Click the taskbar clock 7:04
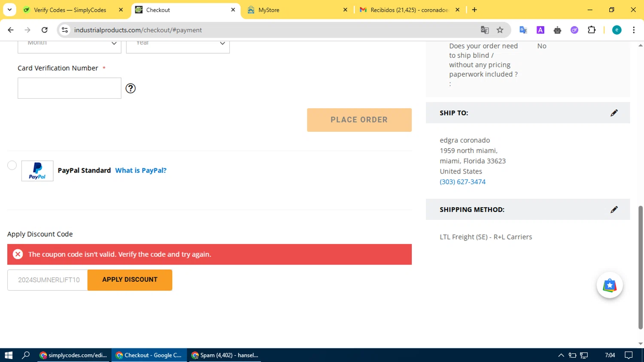 [610, 355]
